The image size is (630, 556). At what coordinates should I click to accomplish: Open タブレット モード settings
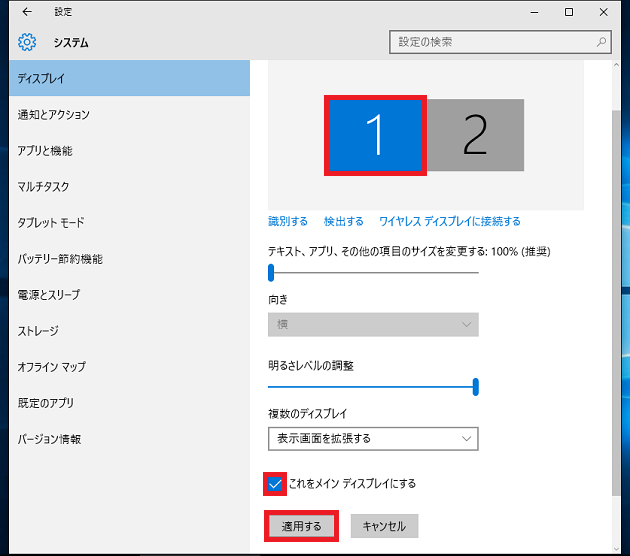[x=129, y=223]
